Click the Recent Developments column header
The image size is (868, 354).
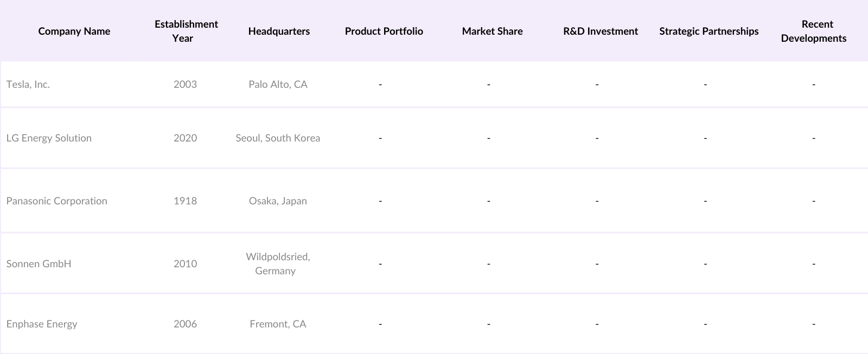click(x=814, y=31)
